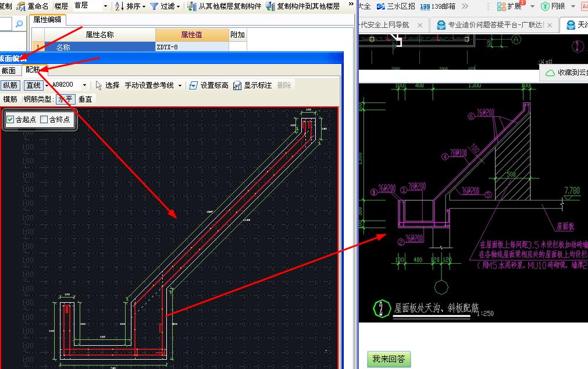Toggle the 纵筋 longitudinal rebar button
This screenshot has width=588, height=369.
click(10, 85)
